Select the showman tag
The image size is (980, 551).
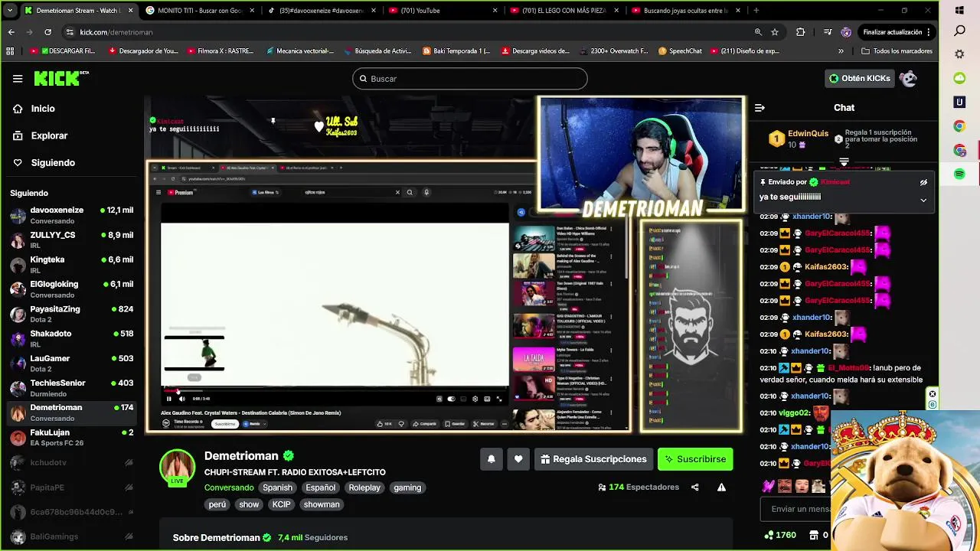[322, 504]
